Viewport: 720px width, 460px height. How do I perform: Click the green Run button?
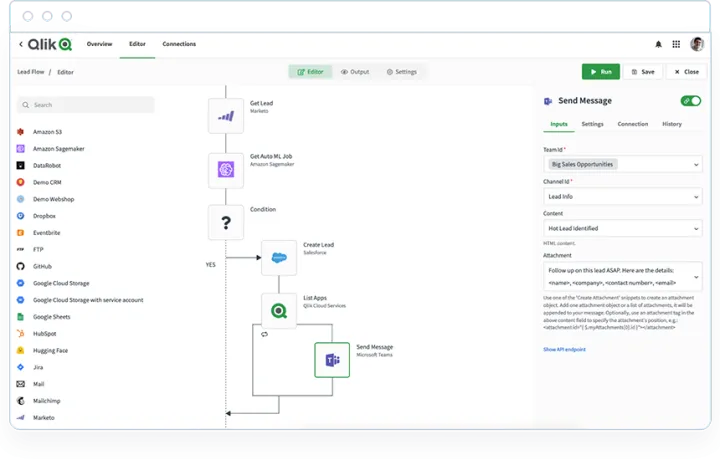(x=600, y=72)
